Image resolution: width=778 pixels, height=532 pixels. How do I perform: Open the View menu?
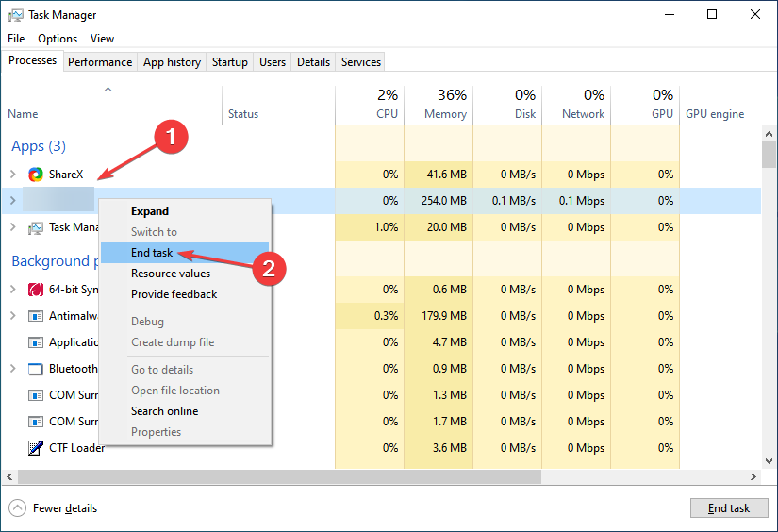click(x=102, y=39)
